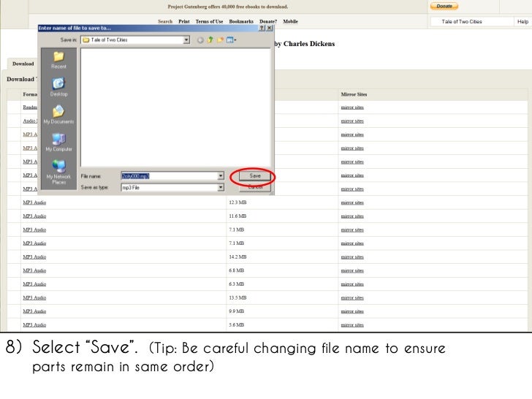The height and width of the screenshot is (399, 532).
Task: Expand the Save as type dropdown
Action: pyautogui.click(x=220, y=187)
